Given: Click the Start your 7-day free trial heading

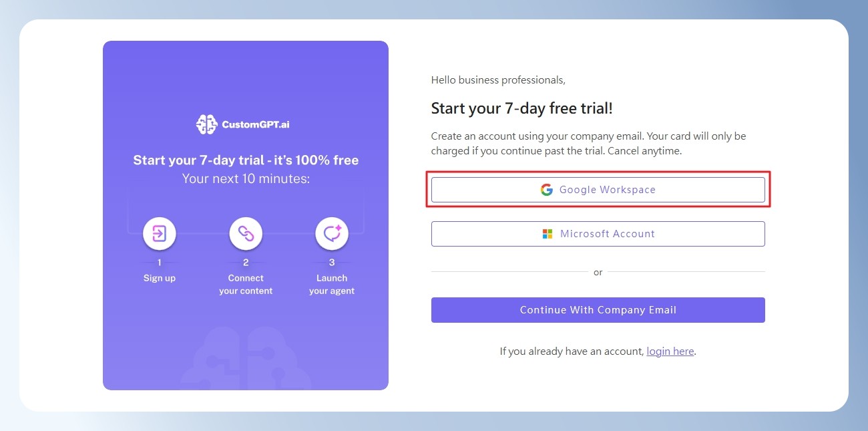Looking at the screenshot, I should click(x=521, y=109).
